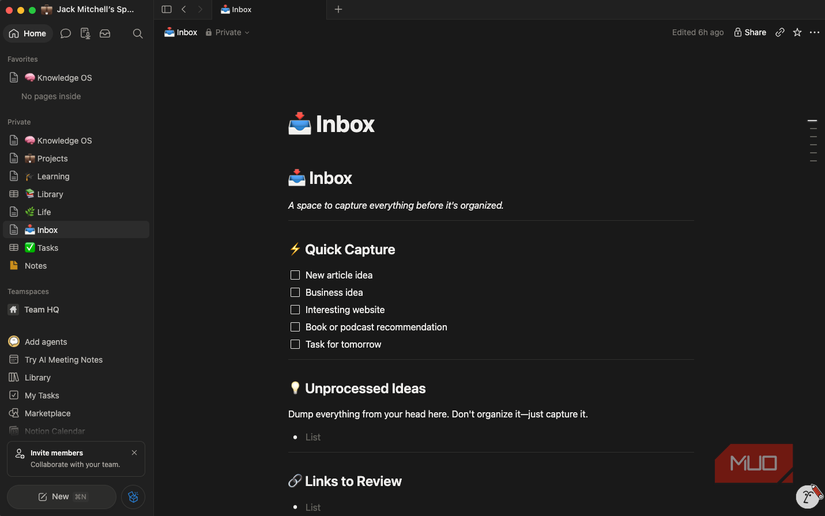Check the "Business idea" checkbox
The width and height of the screenshot is (825, 516).
click(x=295, y=292)
